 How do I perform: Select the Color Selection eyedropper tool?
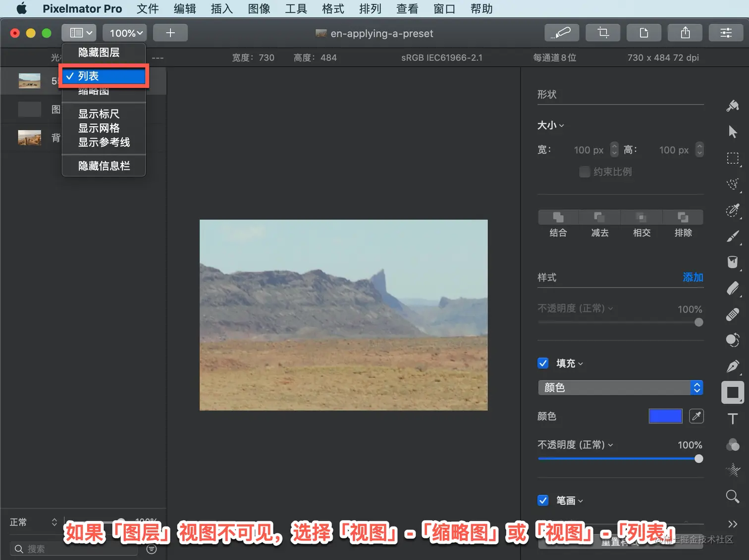733,210
